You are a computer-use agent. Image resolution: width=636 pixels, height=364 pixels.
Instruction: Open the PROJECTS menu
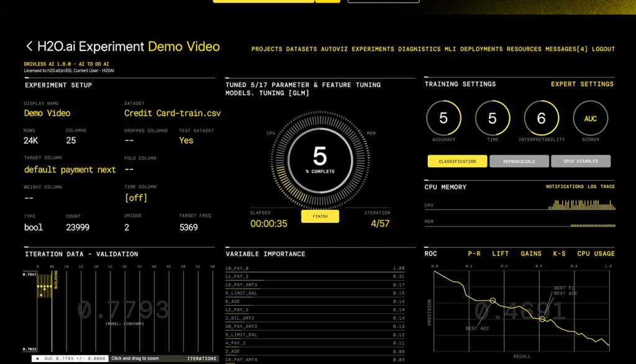(266, 49)
